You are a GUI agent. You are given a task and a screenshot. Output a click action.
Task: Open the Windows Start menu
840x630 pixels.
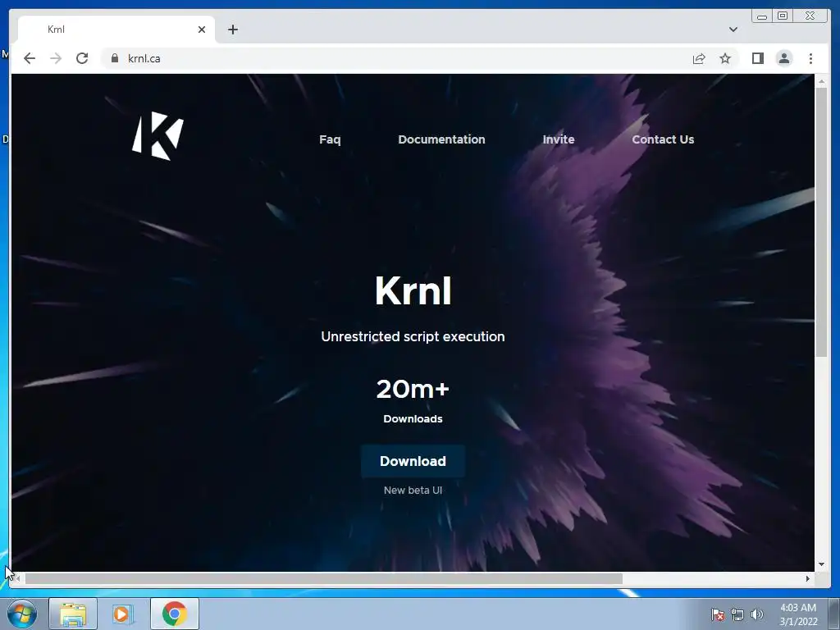[x=22, y=614]
